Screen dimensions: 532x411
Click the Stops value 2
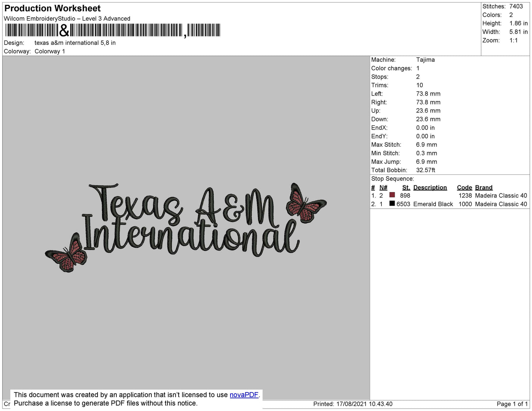click(x=418, y=77)
